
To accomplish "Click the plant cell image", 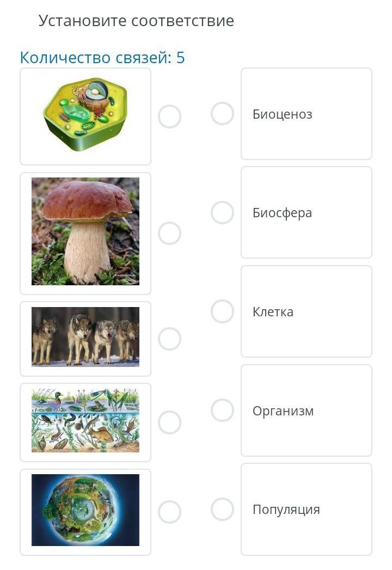I will [85, 115].
